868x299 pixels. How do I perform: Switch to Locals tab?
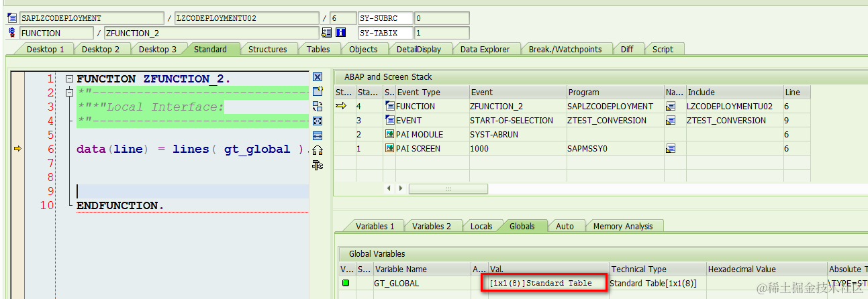pos(481,226)
